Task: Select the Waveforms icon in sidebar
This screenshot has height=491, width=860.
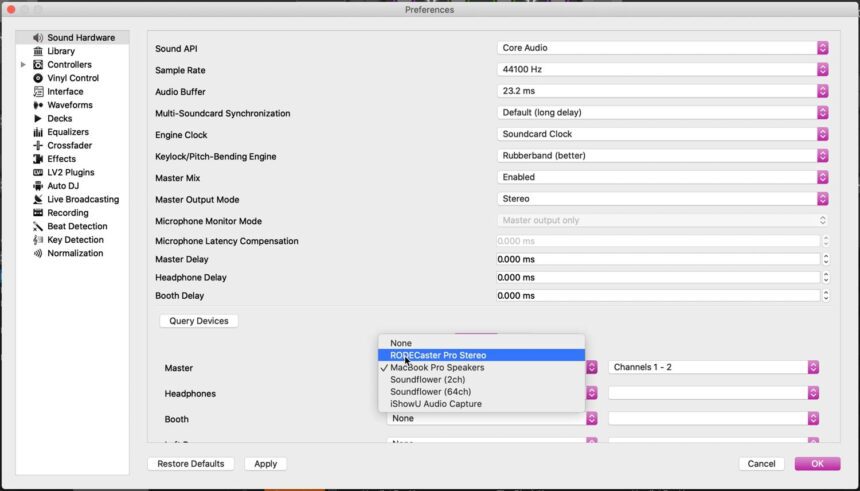Action: point(38,105)
